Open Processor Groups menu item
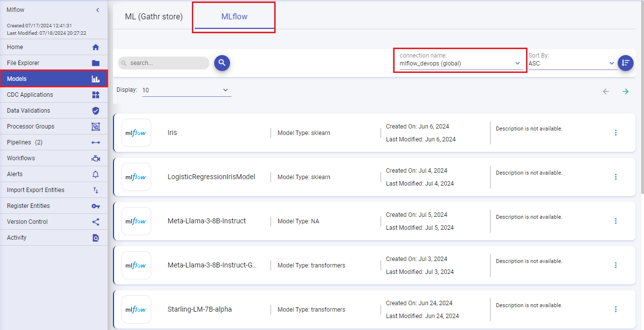644x330 pixels. click(x=54, y=127)
